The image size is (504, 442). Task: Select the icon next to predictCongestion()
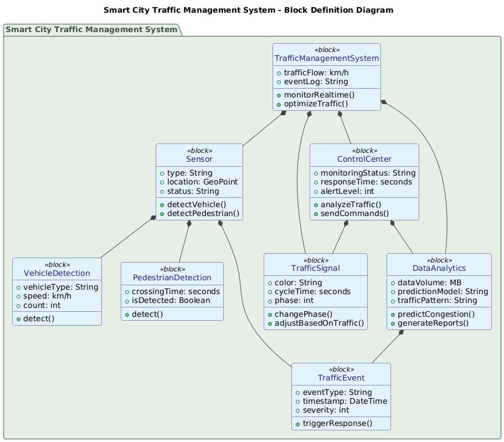pyautogui.click(x=393, y=314)
